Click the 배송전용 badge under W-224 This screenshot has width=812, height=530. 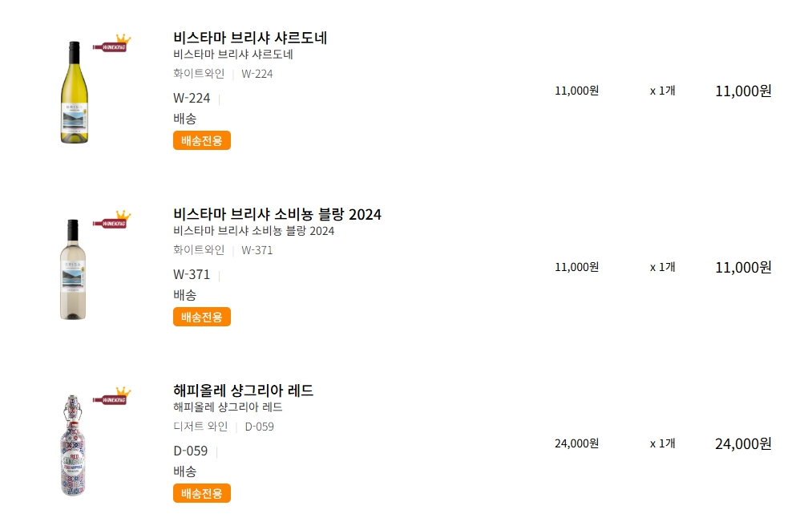click(202, 140)
